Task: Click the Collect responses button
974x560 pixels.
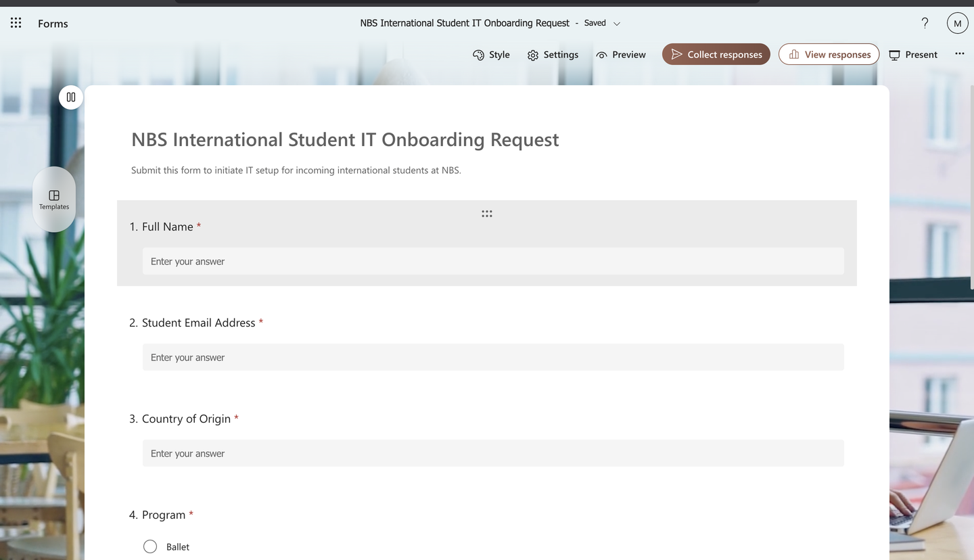Action: [x=716, y=54]
